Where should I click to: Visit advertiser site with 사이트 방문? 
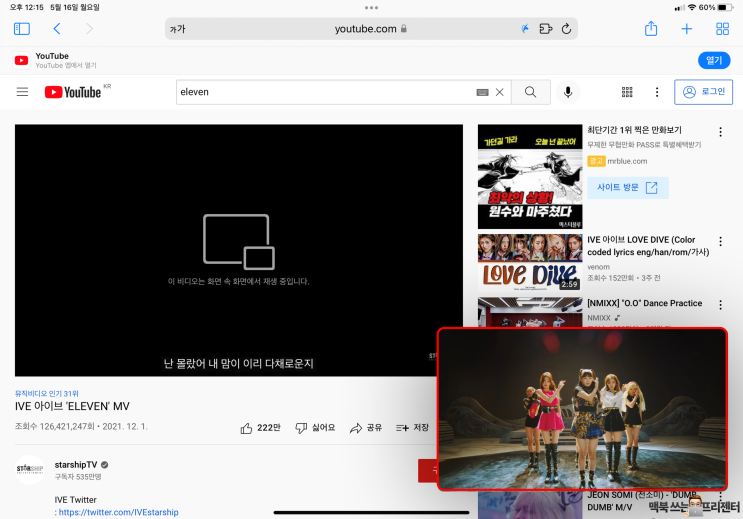pyautogui.click(x=628, y=188)
